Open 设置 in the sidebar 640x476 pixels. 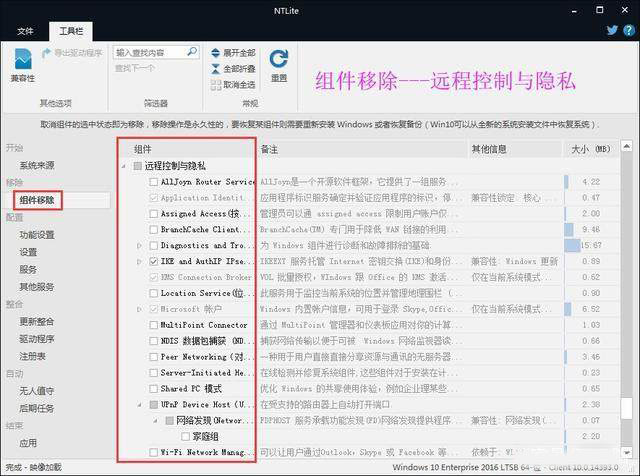(28, 252)
